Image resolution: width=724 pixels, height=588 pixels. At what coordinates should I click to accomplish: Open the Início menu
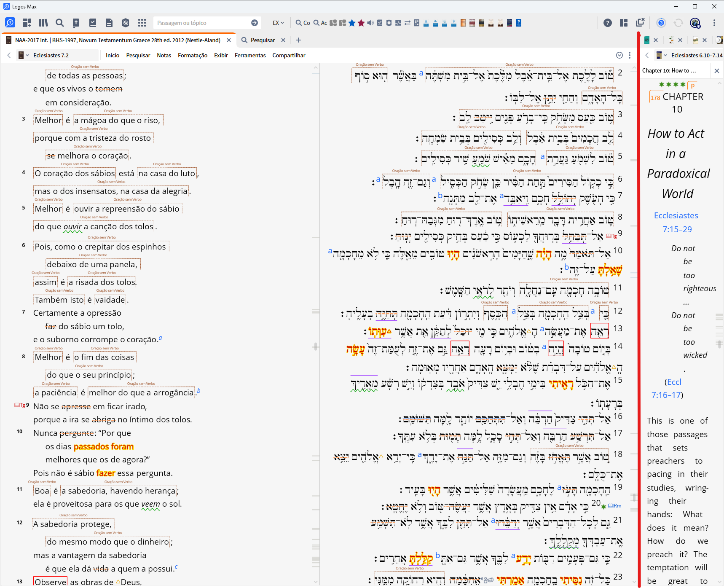[113, 55]
